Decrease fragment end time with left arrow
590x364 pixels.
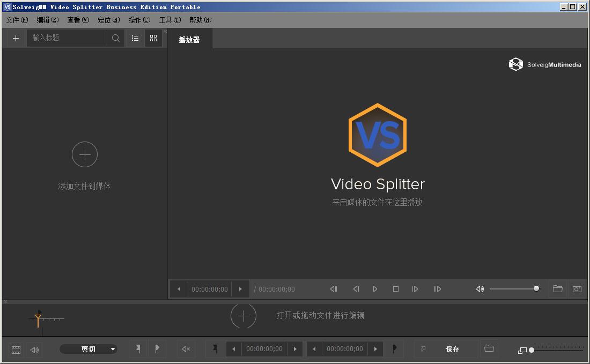pos(314,349)
